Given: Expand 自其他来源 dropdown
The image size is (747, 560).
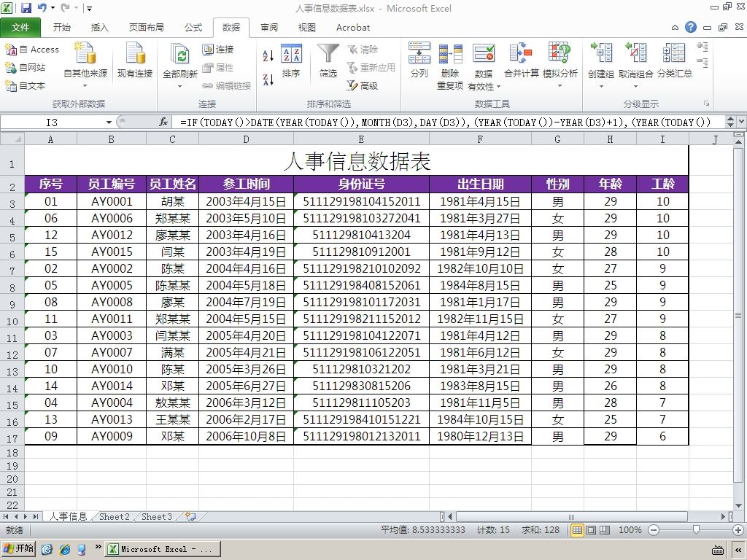Looking at the screenshot, I should tap(85, 86).
